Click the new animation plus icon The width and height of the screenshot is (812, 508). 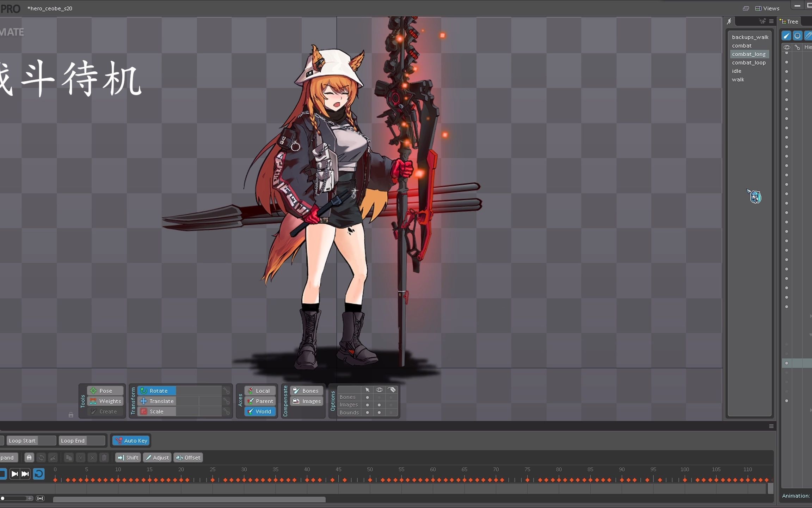pos(763,22)
